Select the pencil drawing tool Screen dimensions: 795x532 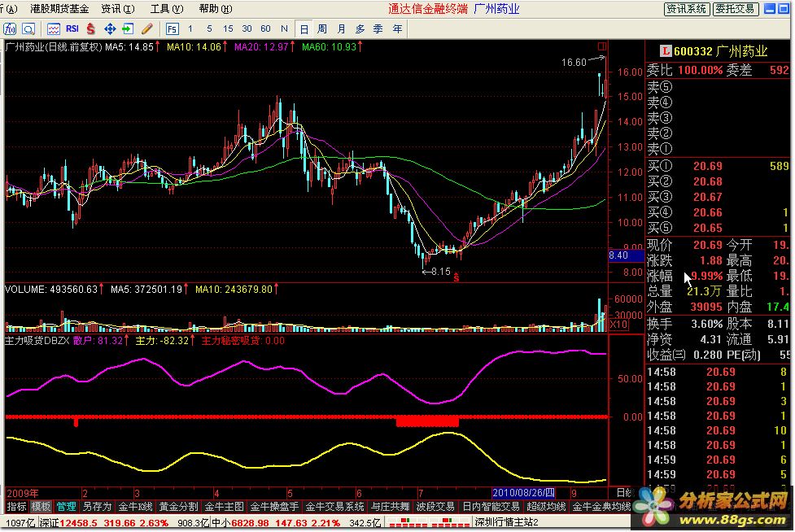tap(147, 29)
